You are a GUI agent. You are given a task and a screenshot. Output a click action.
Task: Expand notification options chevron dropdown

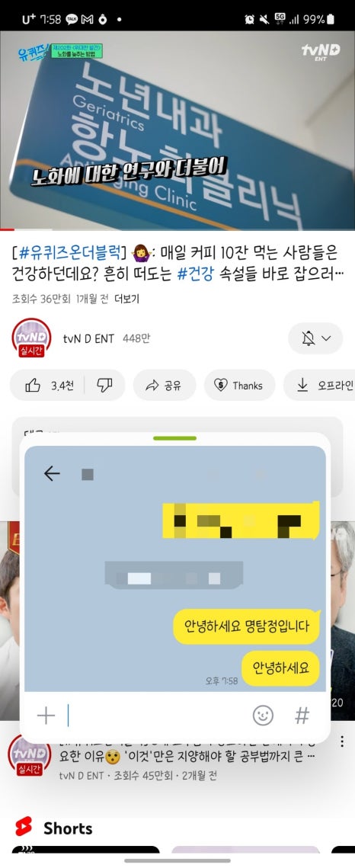pyautogui.click(x=326, y=338)
